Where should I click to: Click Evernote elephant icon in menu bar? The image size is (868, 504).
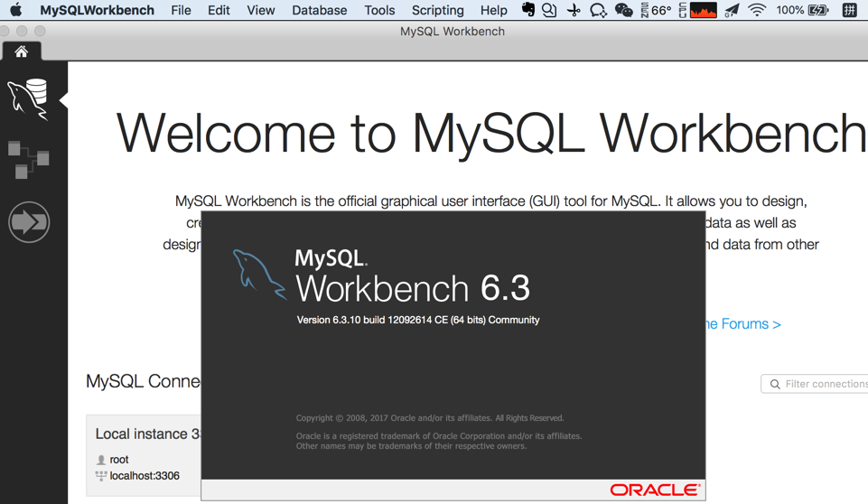pyautogui.click(x=528, y=9)
